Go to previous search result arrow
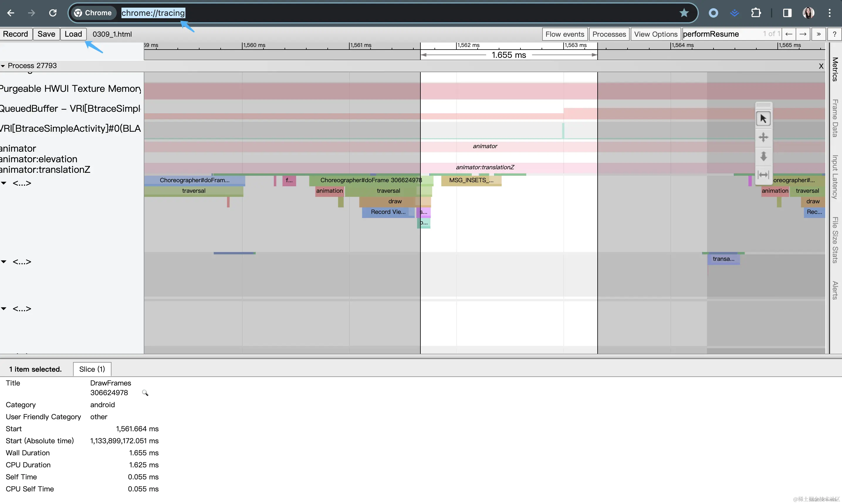This screenshot has height=504, width=842. [x=789, y=34]
